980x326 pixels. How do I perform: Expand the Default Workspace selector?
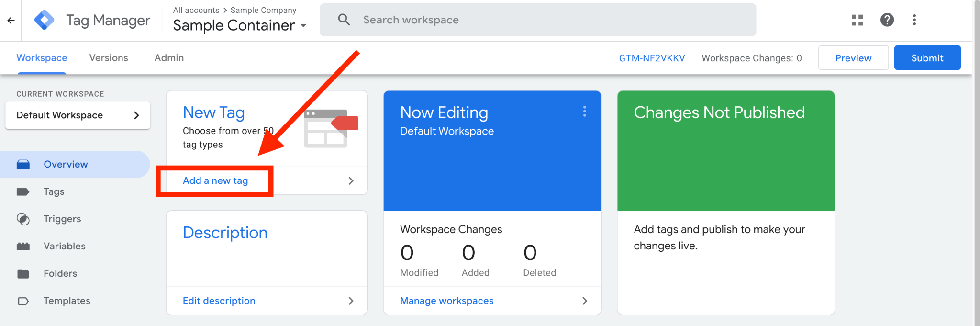coord(78,115)
